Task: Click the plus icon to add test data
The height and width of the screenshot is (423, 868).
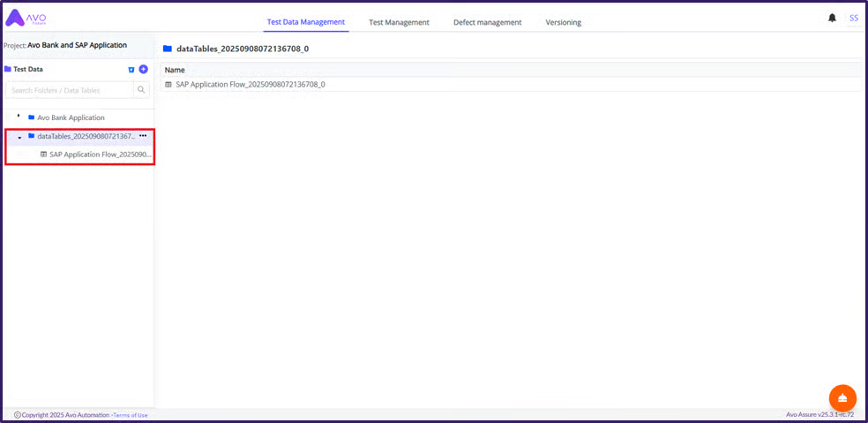Action: click(x=143, y=69)
